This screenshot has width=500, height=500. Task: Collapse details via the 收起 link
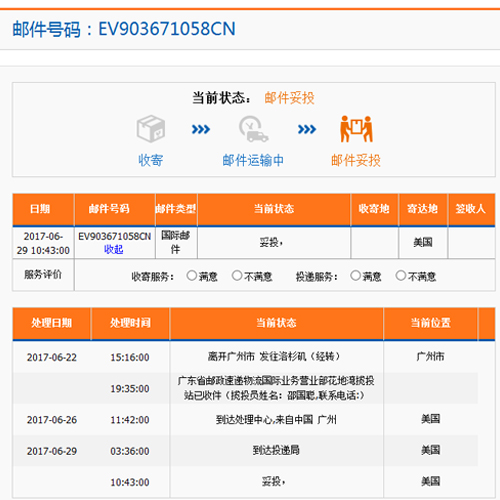click(x=114, y=249)
